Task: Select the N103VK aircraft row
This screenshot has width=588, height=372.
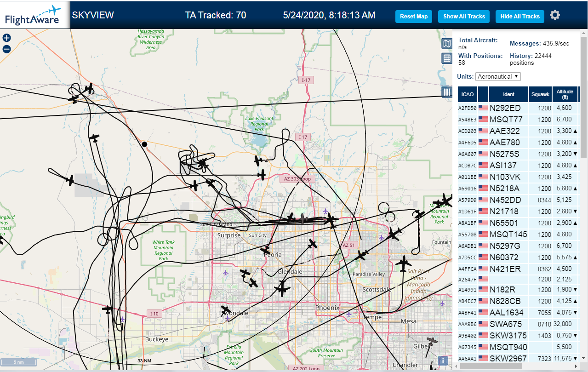Action: pyautogui.click(x=518, y=177)
